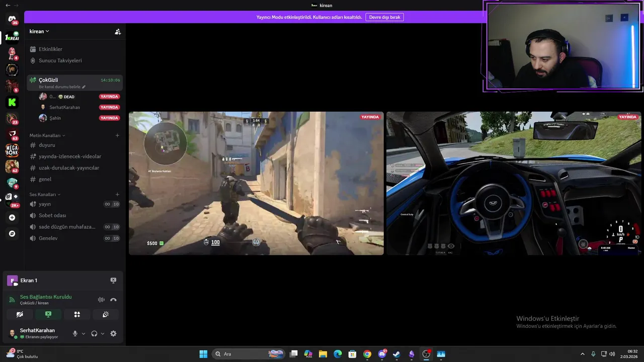Viewport: 644px width, 362px height.
Task: Join the Genelev voice channel
Action: (74, 238)
